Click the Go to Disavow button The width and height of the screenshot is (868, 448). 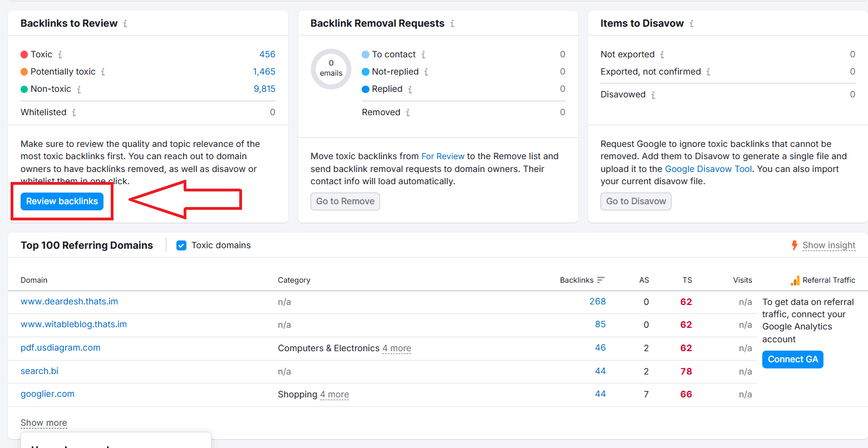tap(635, 201)
